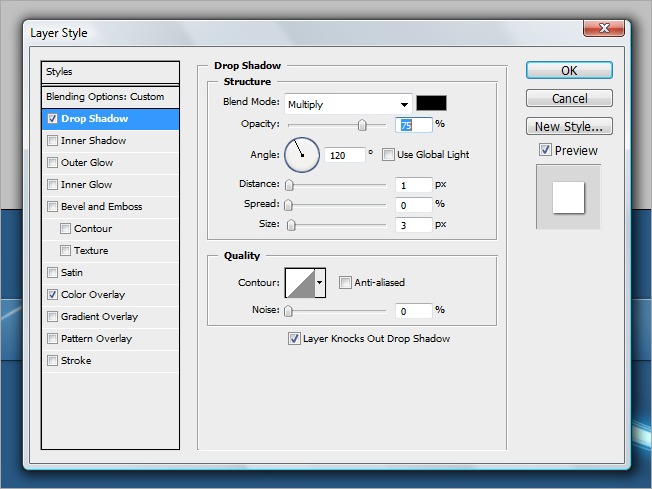The width and height of the screenshot is (652, 489).
Task: Enable the Inner Glow checkbox
Action: pos(52,185)
